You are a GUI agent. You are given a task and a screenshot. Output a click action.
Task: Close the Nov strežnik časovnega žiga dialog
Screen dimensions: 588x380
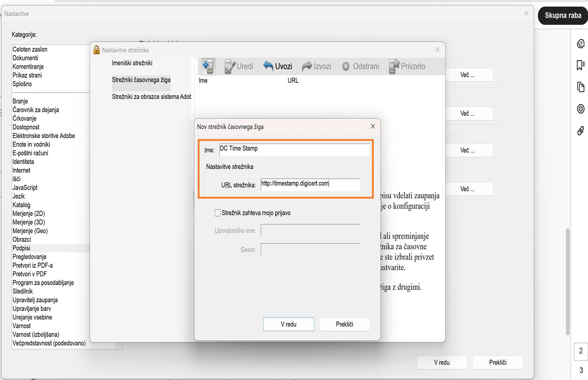point(373,127)
